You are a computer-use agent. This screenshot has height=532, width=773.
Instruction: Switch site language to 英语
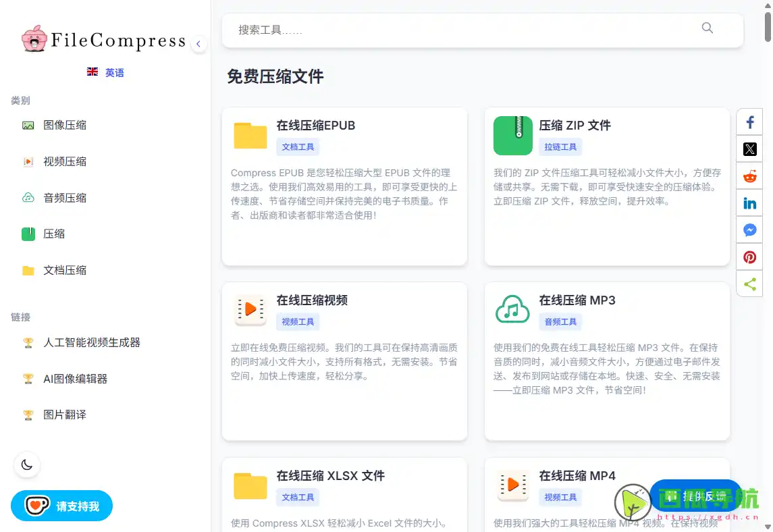pyautogui.click(x=105, y=72)
